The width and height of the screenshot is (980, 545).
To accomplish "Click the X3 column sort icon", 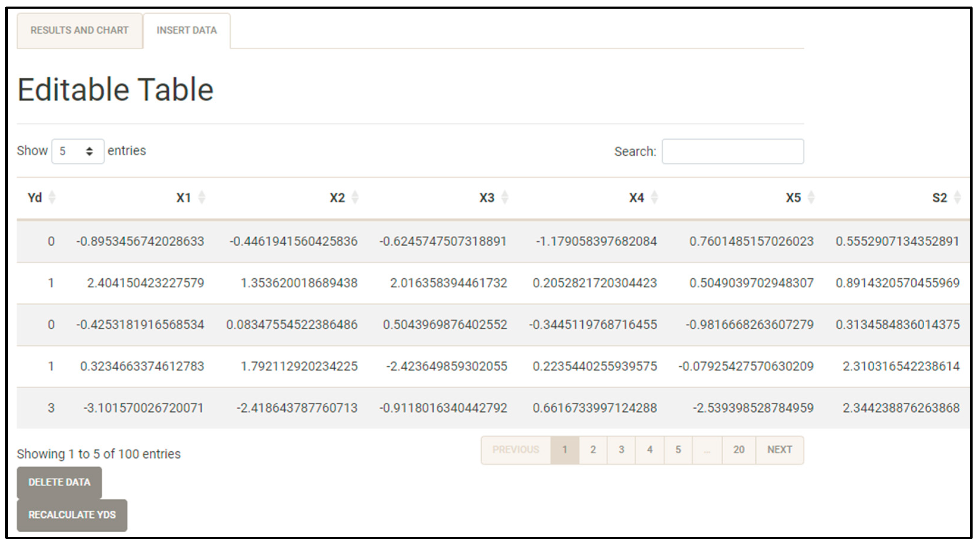I will [505, 197].
